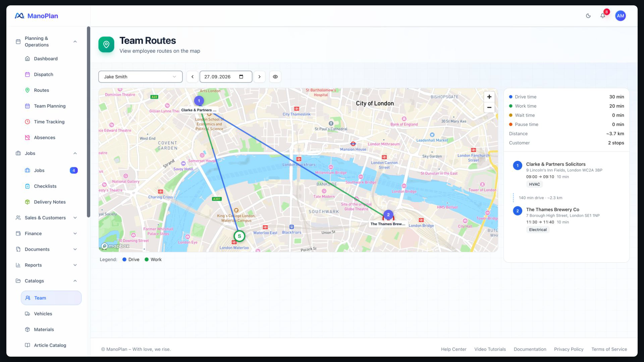Go to next day arrow

tap(259, 77)
